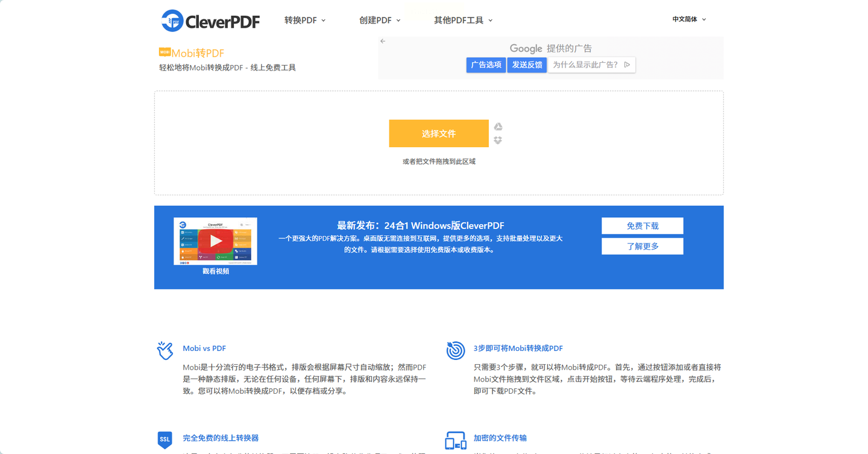
Task: Click the 完全免费的线上转换器 heading
Action: 221,438
